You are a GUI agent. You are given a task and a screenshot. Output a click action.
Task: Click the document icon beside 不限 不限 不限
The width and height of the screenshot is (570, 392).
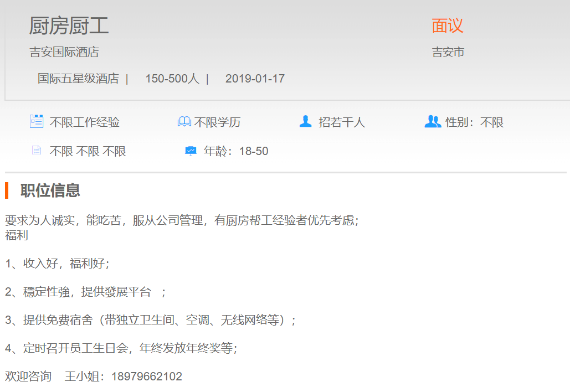coord(37,150)
